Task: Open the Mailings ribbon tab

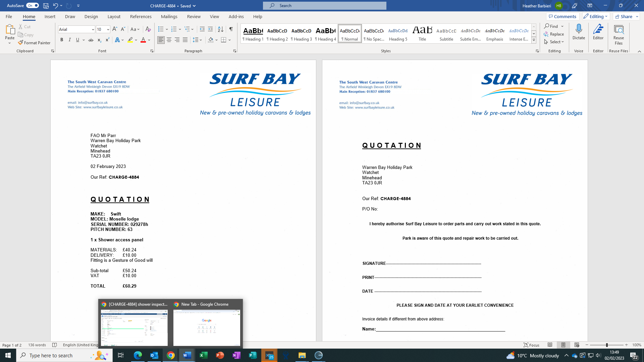Action: coord(169,16)
